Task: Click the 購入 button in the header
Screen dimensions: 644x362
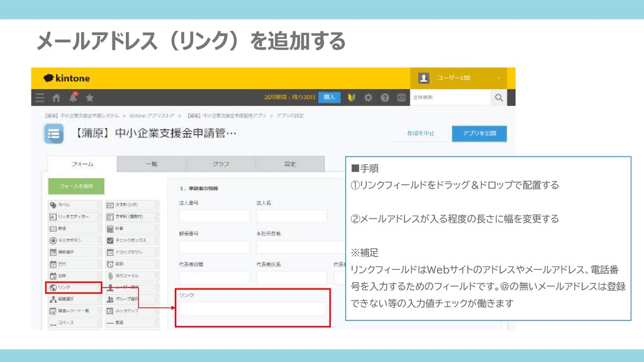Action: click(330, 97)
